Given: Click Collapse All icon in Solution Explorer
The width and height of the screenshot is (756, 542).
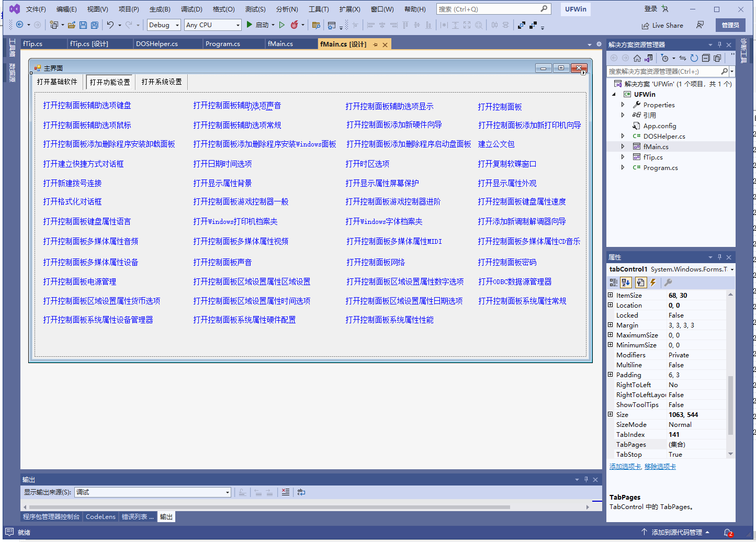Looking at the screenshot, I should tap(706, 58).
